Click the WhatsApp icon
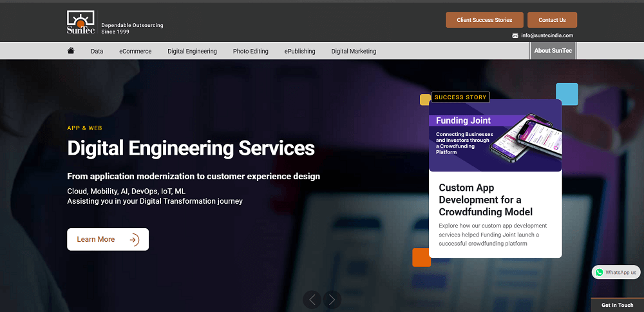This screenshot has width=644, height=312. coord(600,272)
